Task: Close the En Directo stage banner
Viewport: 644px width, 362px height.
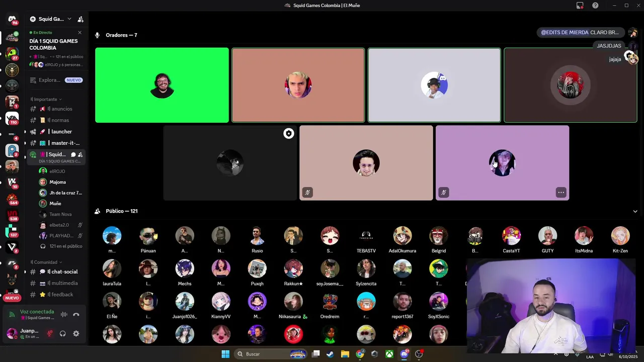Action: click(79, 33)
